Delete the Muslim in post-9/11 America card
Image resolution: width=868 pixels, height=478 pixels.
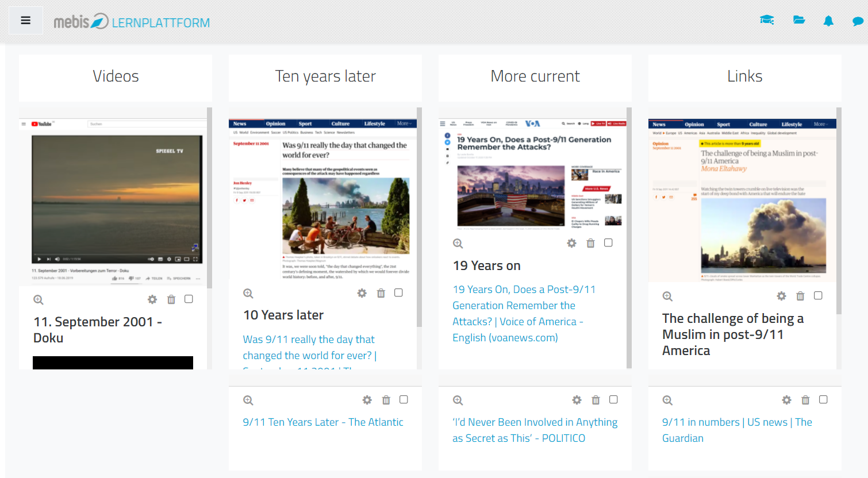800,296
